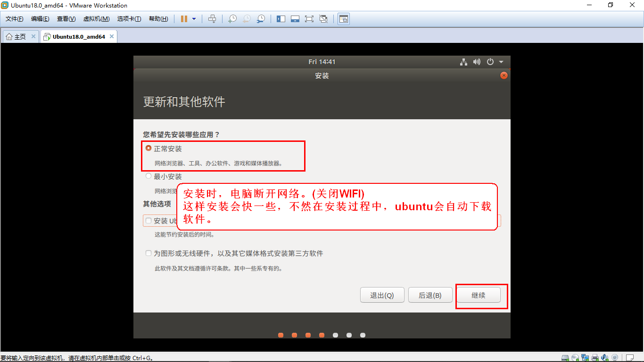
Task: Click 继续 to continue installation
Action: [479, 295]
